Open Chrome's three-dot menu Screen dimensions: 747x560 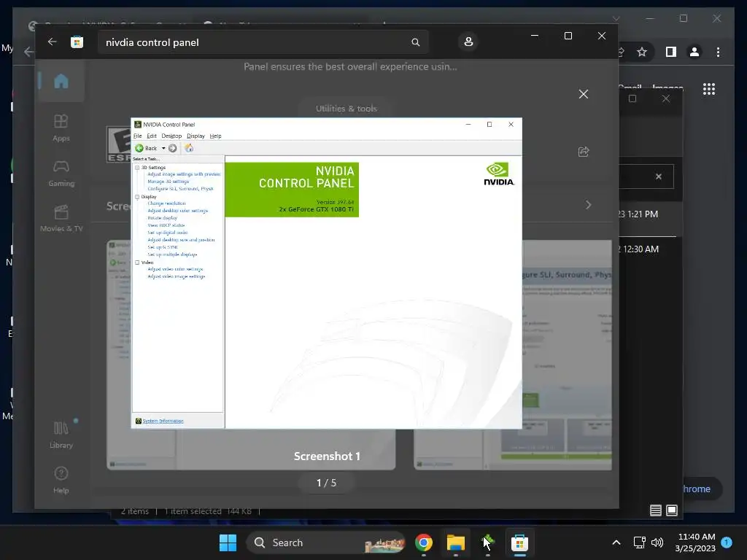tap(718, 52)
